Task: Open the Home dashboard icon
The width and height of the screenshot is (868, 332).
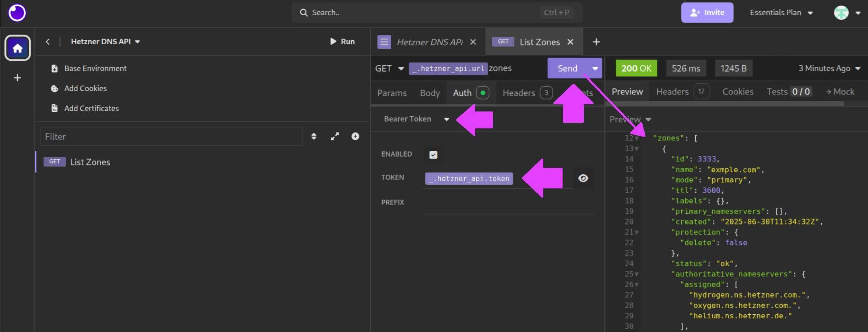Action: [17, 48]
